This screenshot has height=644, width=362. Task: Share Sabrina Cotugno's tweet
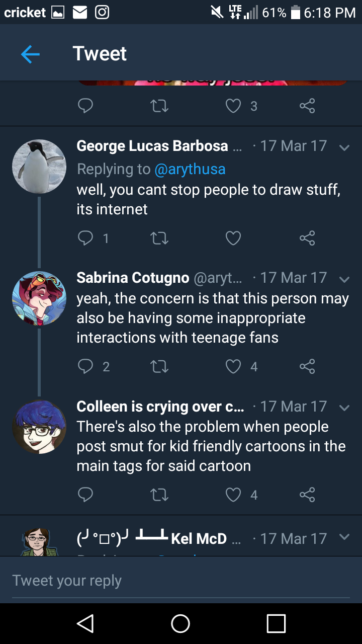tap(307, 366)
